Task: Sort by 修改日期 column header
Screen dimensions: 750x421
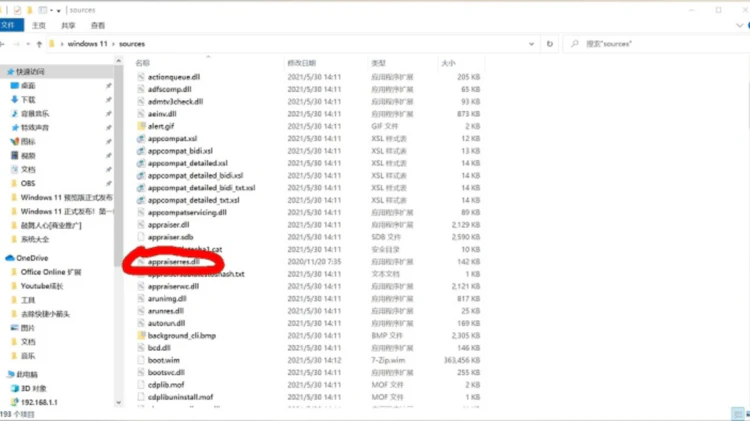Action: tap(301, 63)
